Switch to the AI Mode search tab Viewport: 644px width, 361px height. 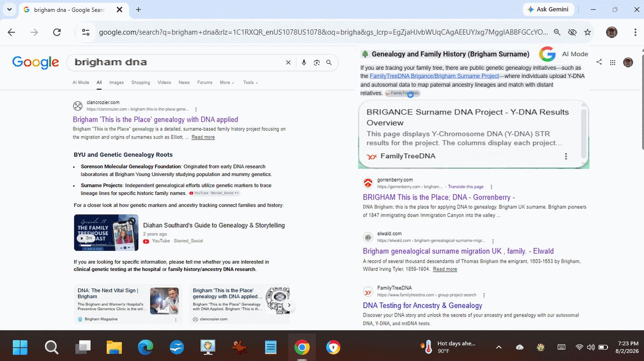[81, 83]
